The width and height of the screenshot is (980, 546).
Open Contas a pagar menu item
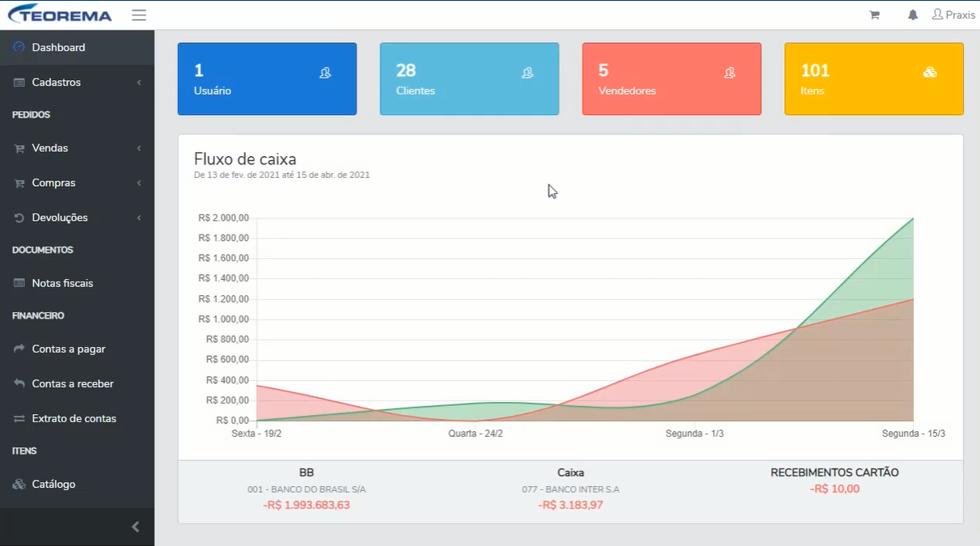[x=77, y=349]
